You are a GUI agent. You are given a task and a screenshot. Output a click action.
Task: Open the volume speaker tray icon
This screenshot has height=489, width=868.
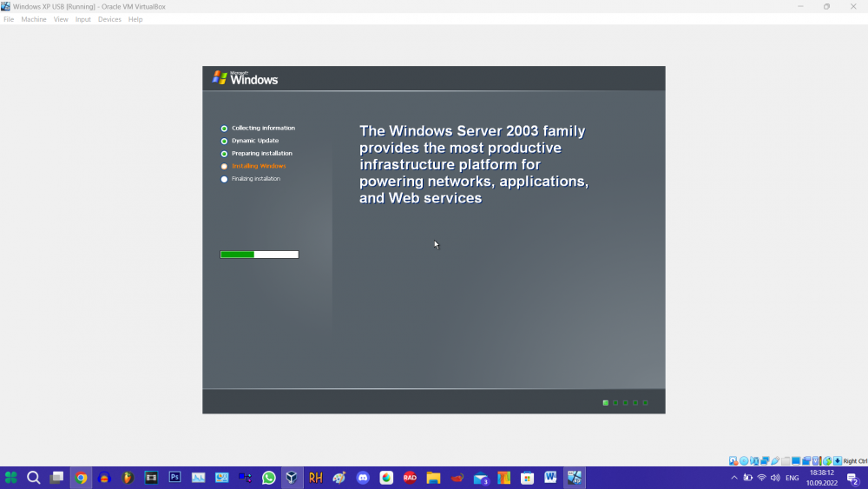tap(775, 478)
